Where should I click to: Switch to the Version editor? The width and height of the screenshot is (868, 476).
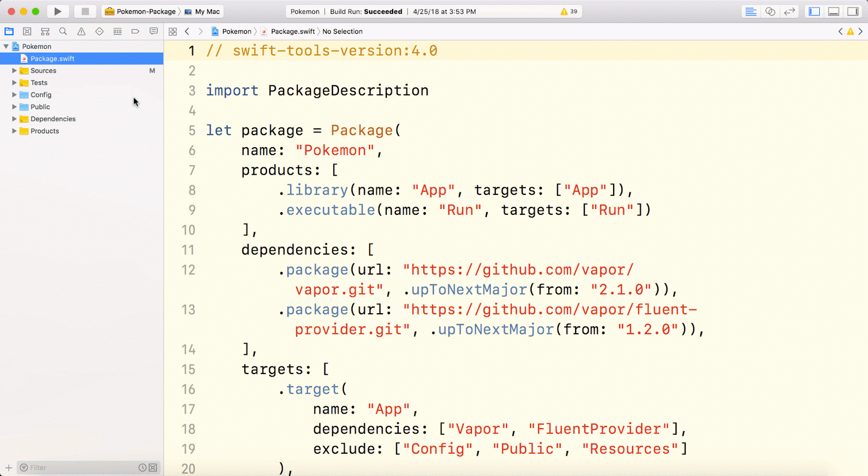click(789, 11)
